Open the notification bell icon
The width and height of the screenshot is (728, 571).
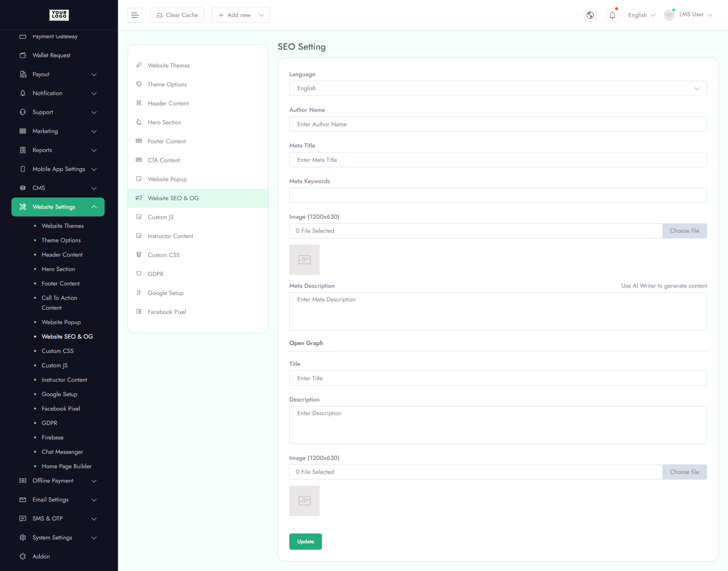coord(612,15)
